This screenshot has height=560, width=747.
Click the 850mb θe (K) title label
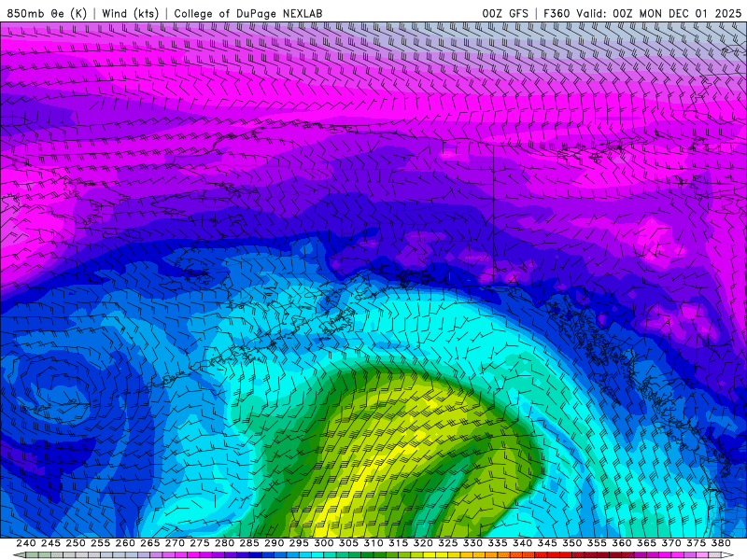[47, 13]
